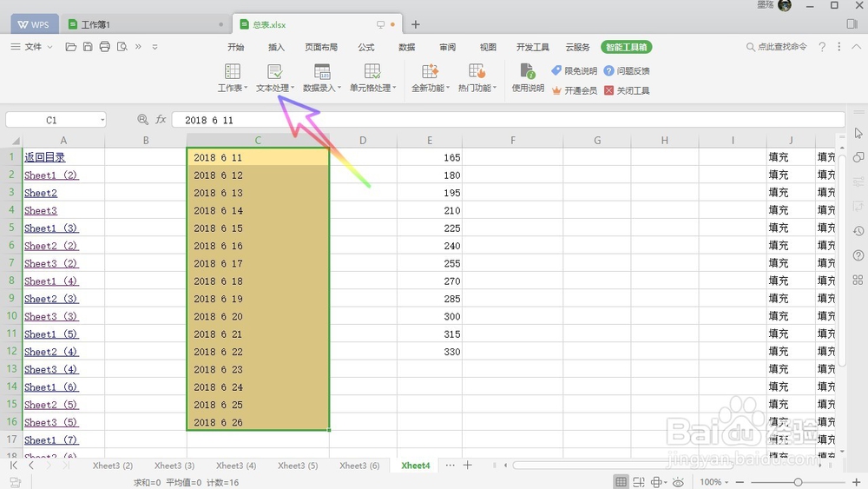Click the 关闭工具 close tools button
This screenshot has height=489, width=868.
627,90
